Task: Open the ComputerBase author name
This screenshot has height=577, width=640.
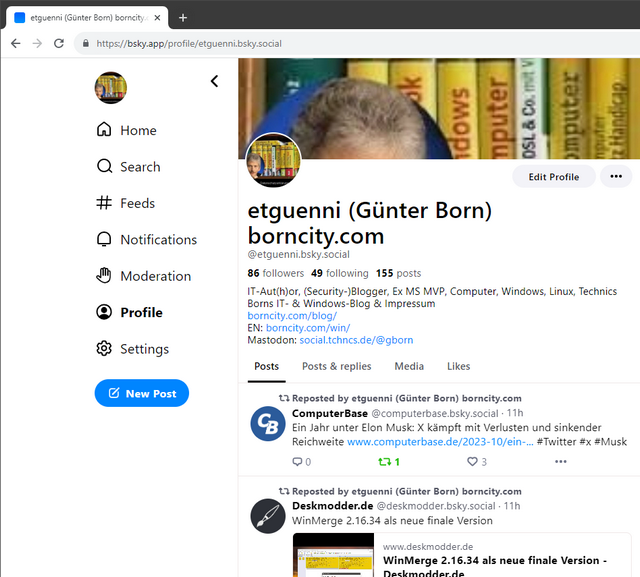Action: click(x=330, y=413)
